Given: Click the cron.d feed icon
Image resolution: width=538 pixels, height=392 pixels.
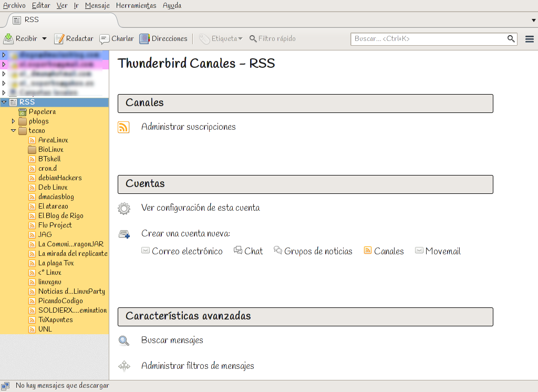Looking at the screenshot, I should tap(32, 169).
